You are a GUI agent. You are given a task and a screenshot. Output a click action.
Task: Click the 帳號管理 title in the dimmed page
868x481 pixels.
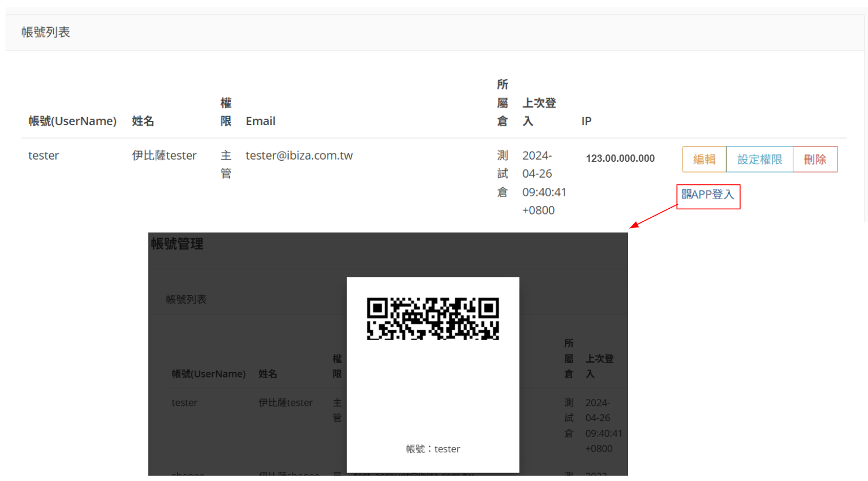[x=177, y=244]
